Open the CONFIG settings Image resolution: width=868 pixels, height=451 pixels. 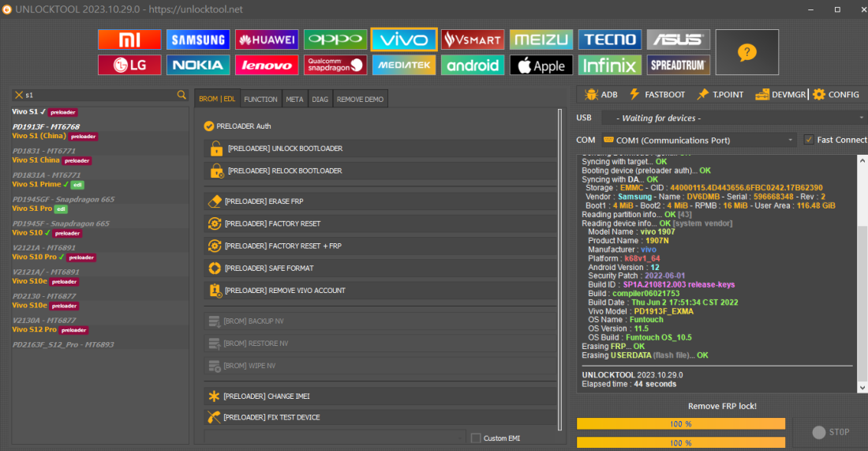click(x=836, y=95)
